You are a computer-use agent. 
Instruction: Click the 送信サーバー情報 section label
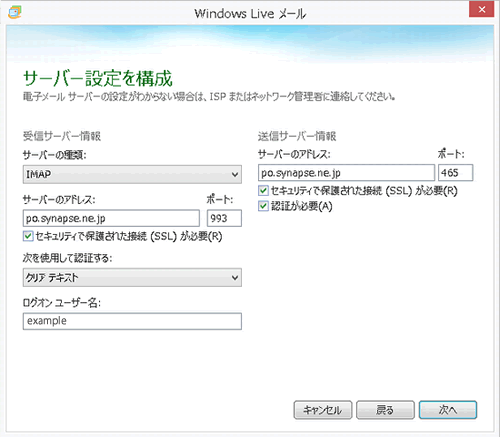click(x=297, y=136)
